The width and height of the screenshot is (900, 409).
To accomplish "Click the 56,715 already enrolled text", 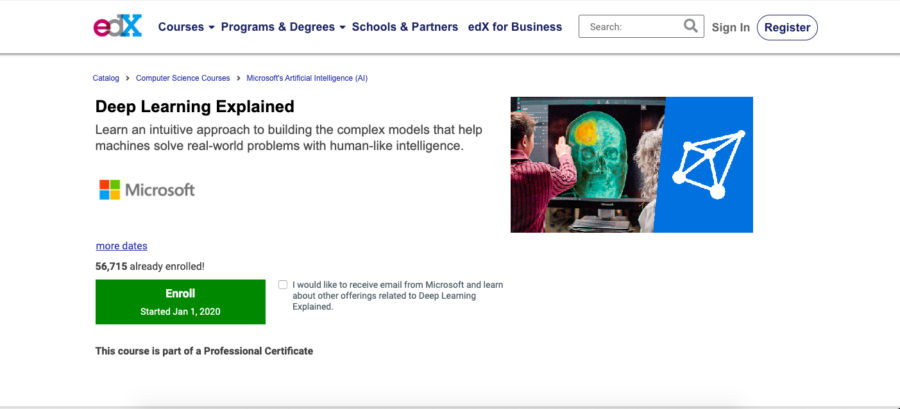I will coord(150,266).
